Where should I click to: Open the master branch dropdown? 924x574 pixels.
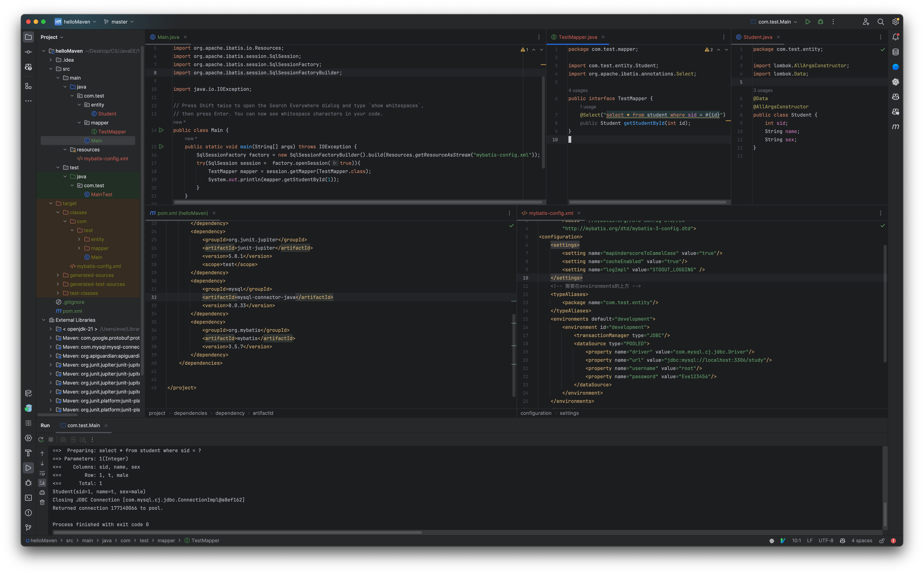tap(119, 22)
